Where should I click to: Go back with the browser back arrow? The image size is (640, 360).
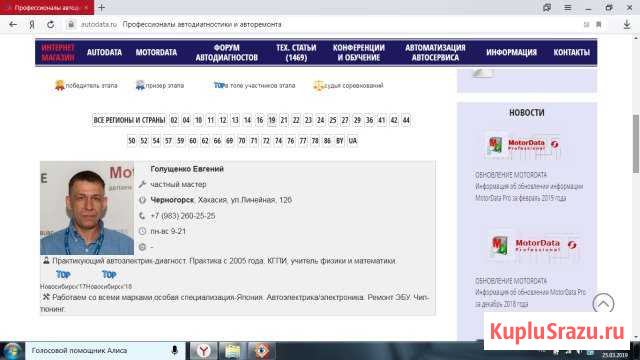coord(13,24)
